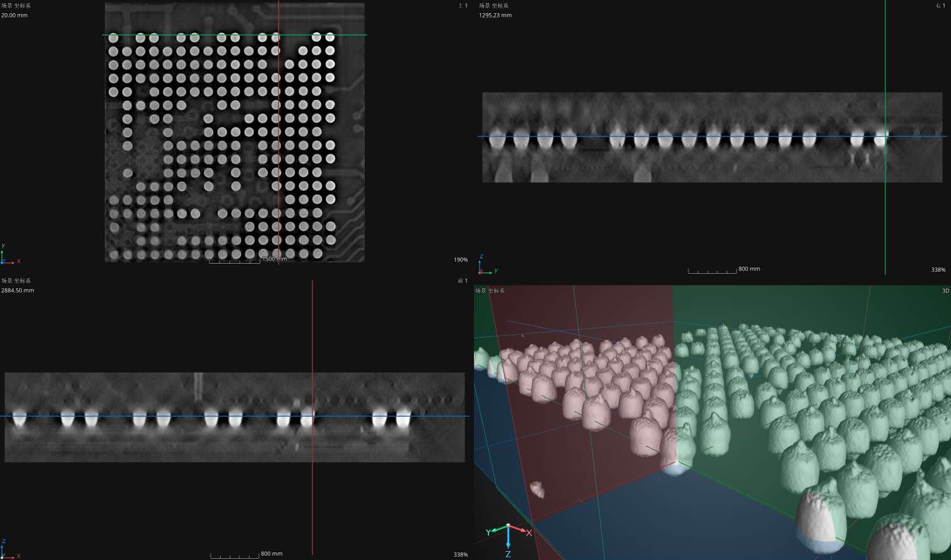This screenshot has height=560, width=951.
Task: Click the green horizontal slice line in top view
Action: [234, 35]
